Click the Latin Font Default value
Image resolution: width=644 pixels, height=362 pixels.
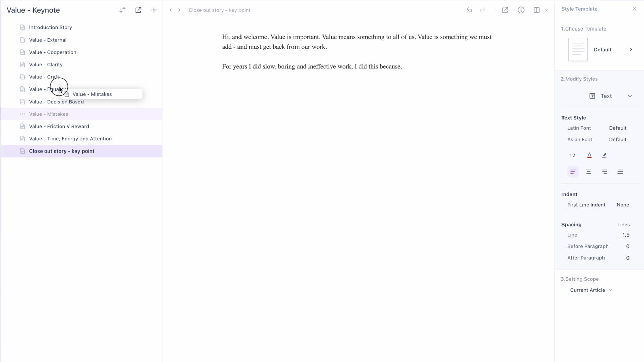click(618, 128)
